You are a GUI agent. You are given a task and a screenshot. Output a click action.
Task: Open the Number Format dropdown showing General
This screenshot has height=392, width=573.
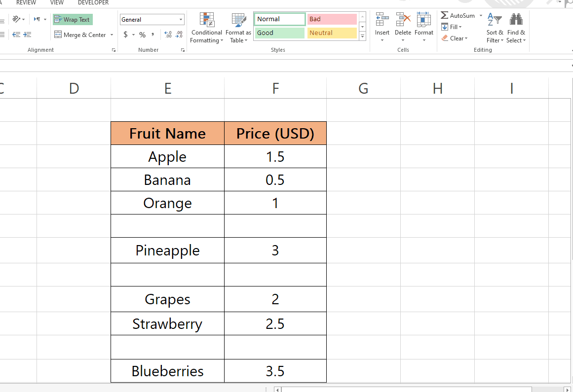[x=152, y=19]
